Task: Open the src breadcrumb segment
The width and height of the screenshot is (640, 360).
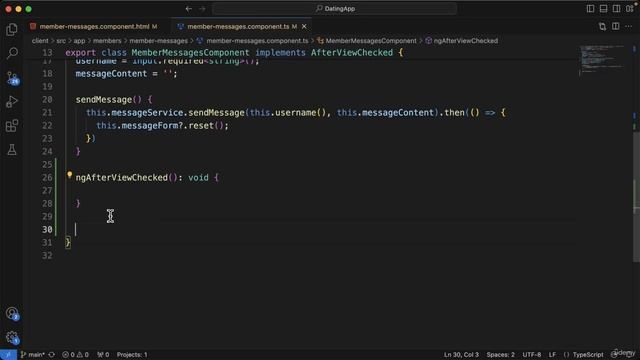Action: pos(61,41)
